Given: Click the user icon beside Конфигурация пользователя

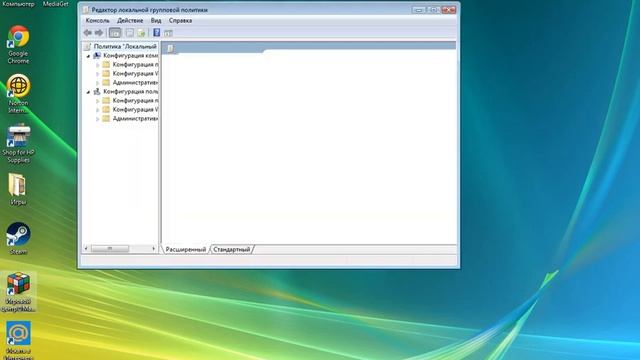Looking at the screenshot, I should [x=97, y=91].
